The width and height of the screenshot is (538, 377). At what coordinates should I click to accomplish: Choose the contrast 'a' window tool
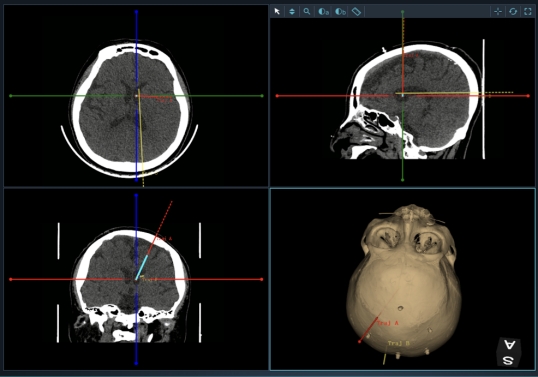pos(324,12)
